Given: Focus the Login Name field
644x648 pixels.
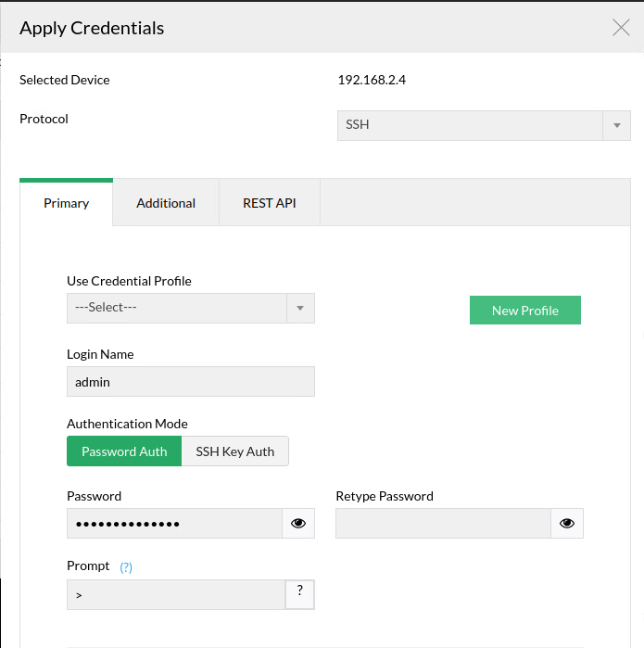Looking at the screenshot, I should (x=191, y=381).
